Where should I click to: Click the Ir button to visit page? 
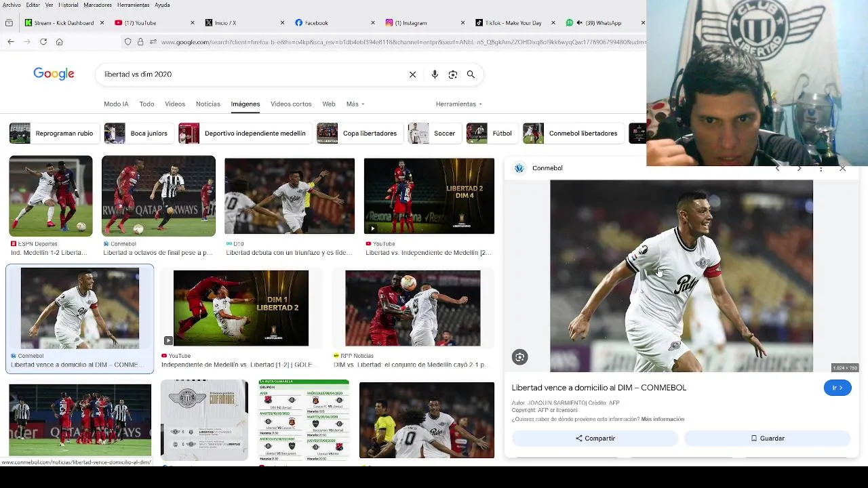(x=837, y=388)
